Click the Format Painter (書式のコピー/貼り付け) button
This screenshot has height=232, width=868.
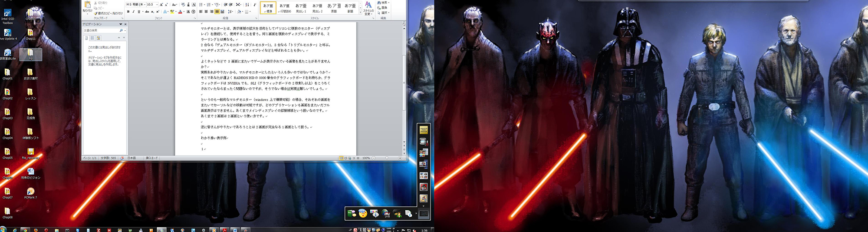[x=108, y=13]
